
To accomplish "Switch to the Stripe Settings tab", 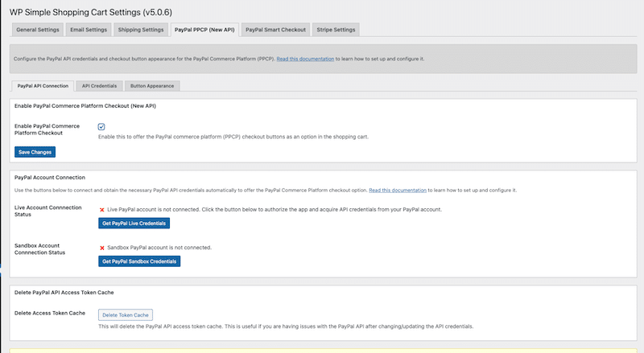I will pyautogui.click(x=336, y=30).
